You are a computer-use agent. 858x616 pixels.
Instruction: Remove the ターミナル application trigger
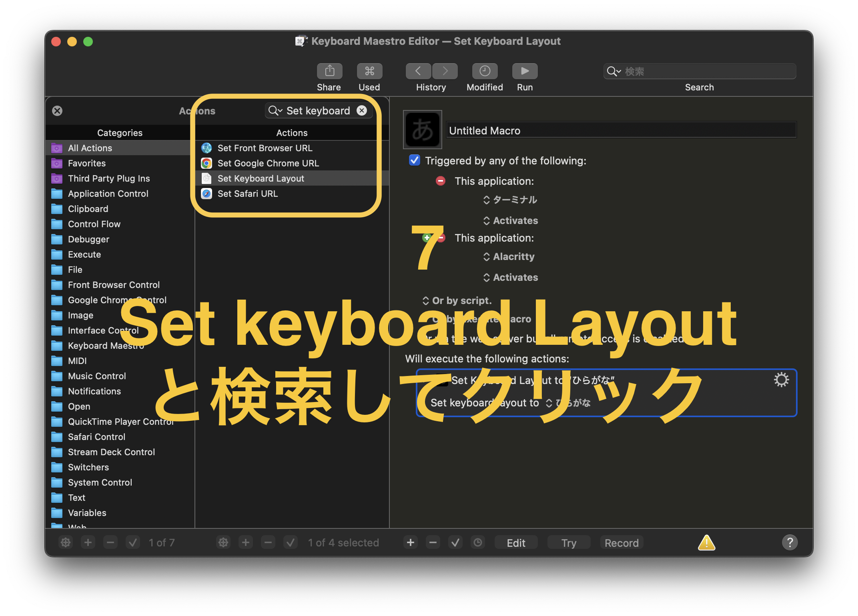point(441,181)
